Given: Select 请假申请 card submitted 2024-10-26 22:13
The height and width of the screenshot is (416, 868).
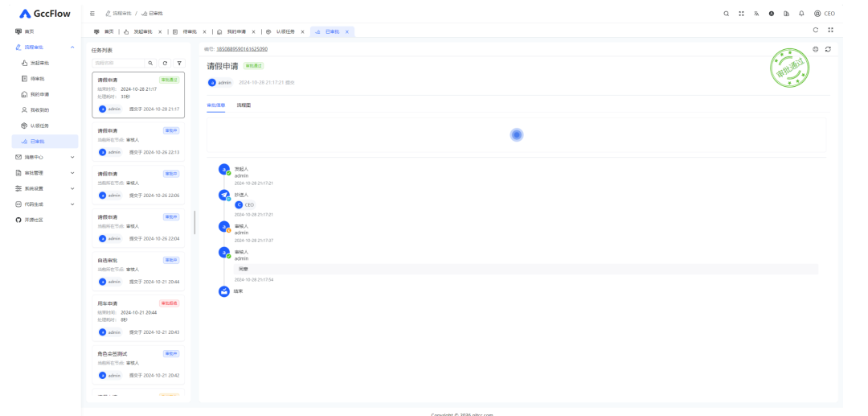Looking at the screenshot, I should click(x=138, y=142).
